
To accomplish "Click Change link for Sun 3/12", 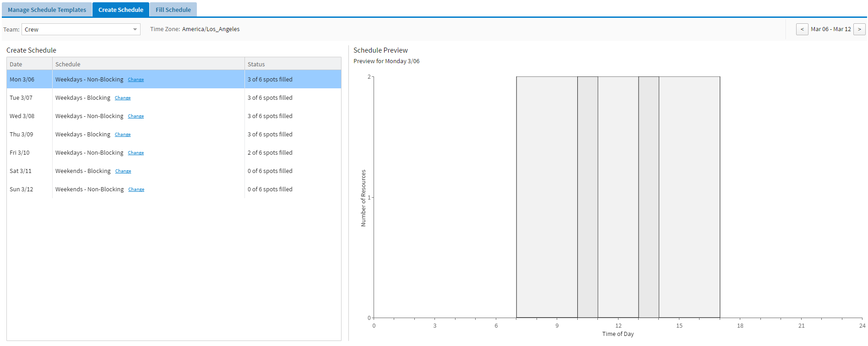I will point(136,189).
